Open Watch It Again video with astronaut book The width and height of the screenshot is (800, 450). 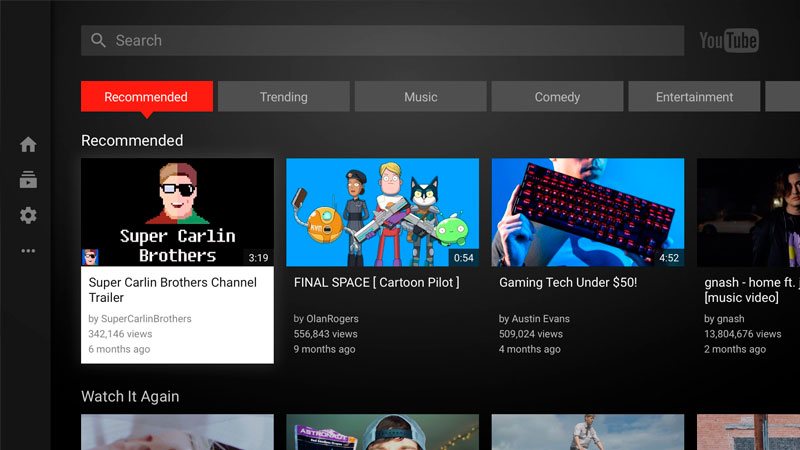coord(382,432)
